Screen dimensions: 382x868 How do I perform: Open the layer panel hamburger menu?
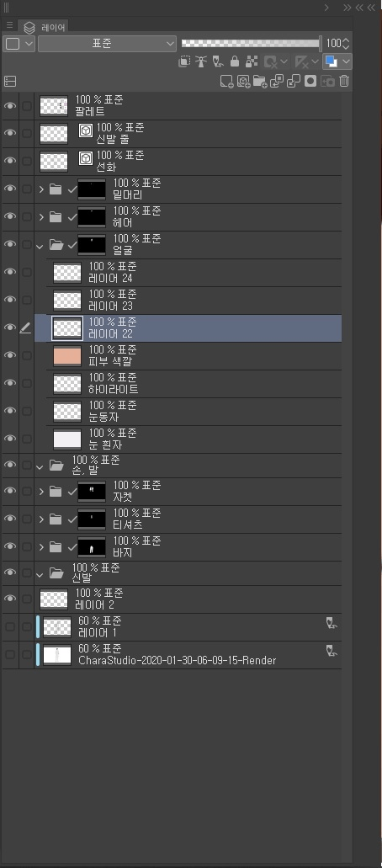coord(9,25)
